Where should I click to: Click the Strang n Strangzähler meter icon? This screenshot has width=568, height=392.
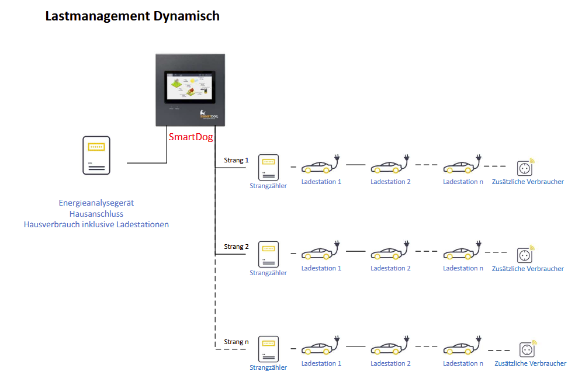268,349
